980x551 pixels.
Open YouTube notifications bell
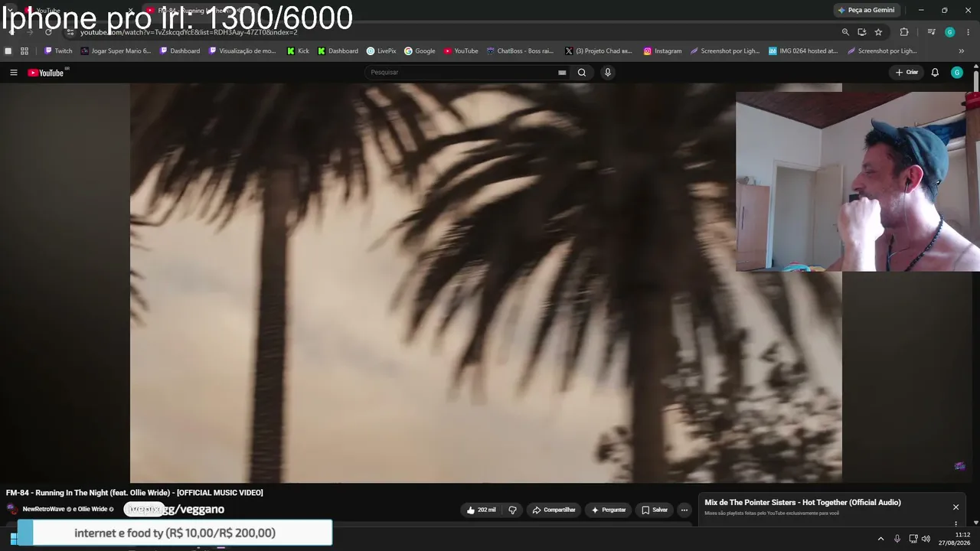pyautogui.click(x=935, y=73)
